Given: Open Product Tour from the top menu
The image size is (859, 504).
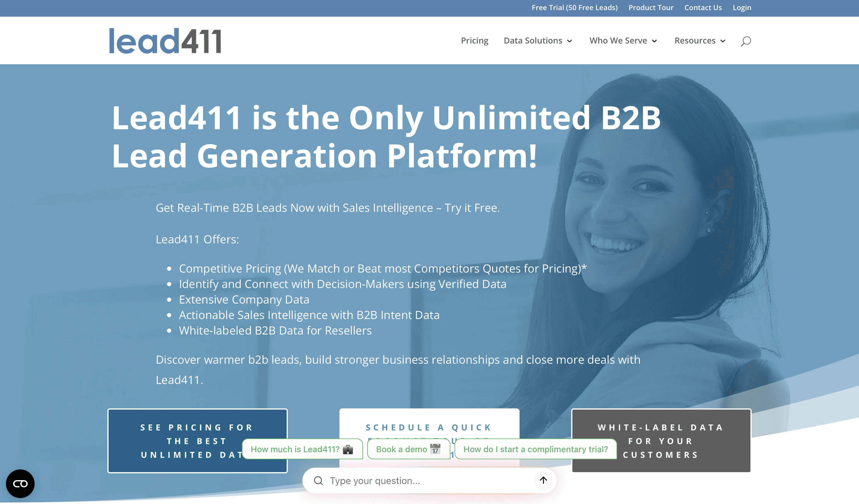Looking at the screenshot, I should [x=651, y=7].
